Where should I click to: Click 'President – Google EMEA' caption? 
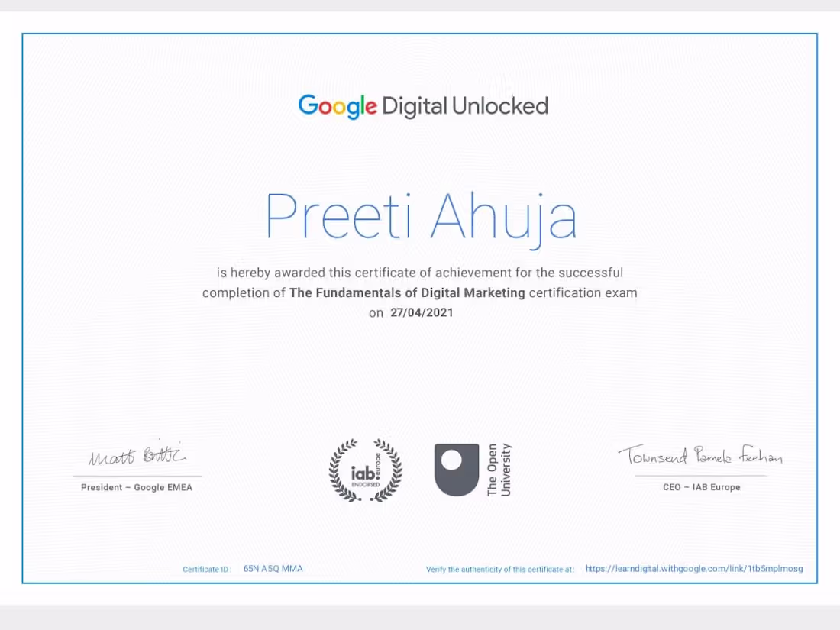tap(137, 487)
